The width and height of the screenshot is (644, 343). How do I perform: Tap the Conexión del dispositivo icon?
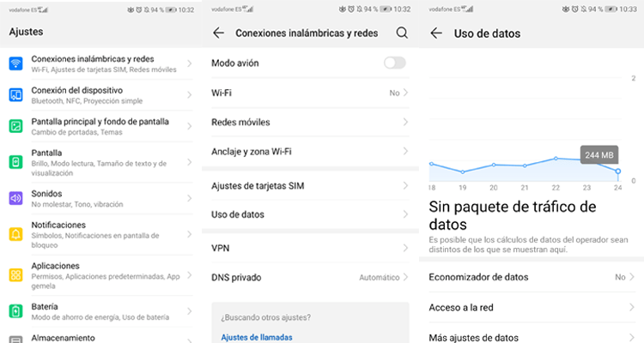pos(15,95)
